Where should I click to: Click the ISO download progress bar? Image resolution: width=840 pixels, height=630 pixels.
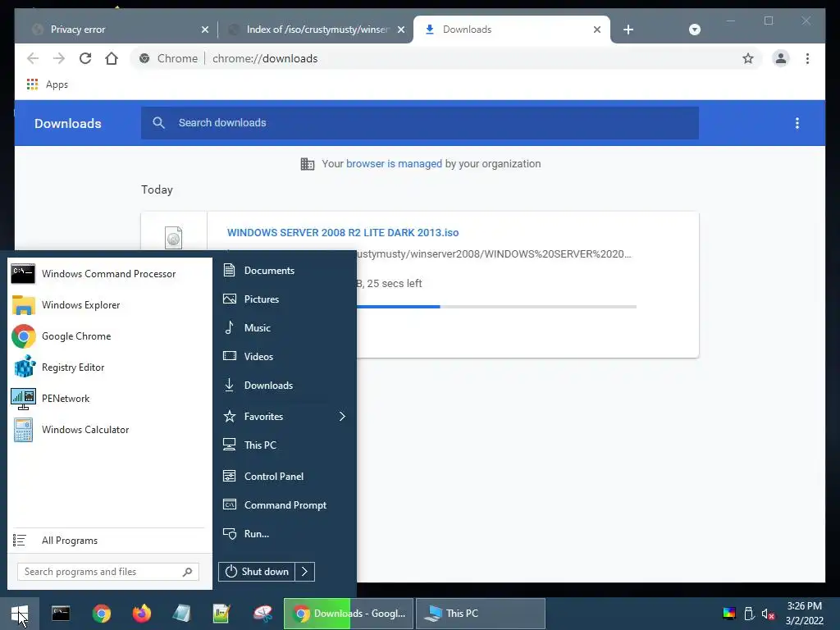coord(496,307)
